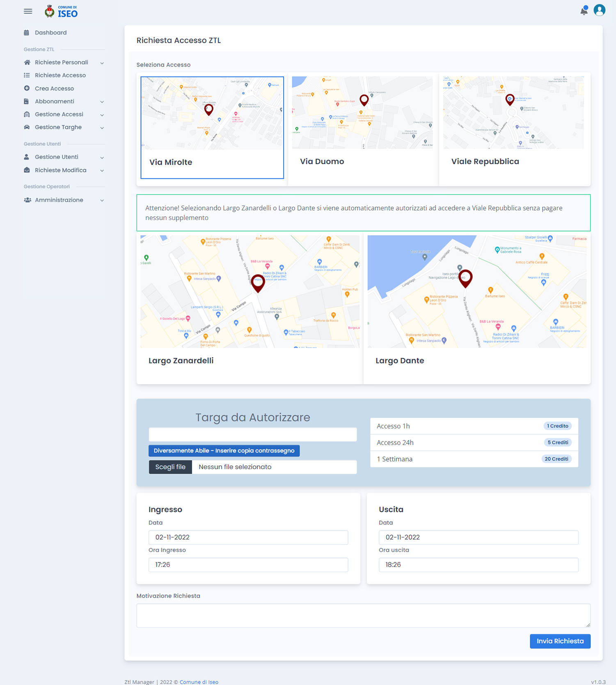This screenshot has height=685, width=616.
Task: Click the Targa da Autorizzare input field
Action: 252,435
